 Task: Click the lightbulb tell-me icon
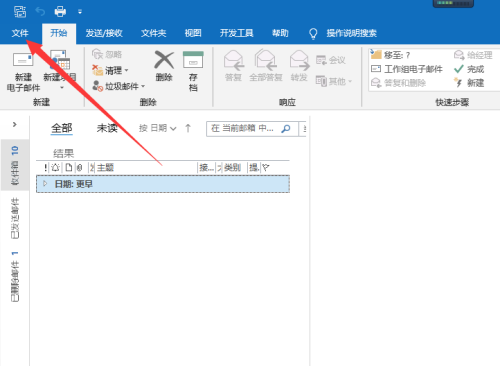pyautogui.click(x=313, y=33)
